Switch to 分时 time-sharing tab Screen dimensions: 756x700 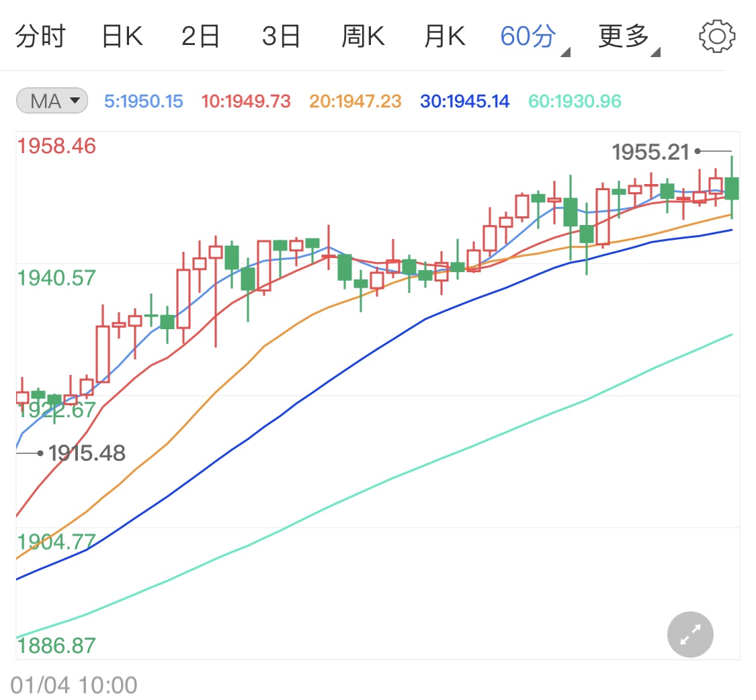[40, 37]
